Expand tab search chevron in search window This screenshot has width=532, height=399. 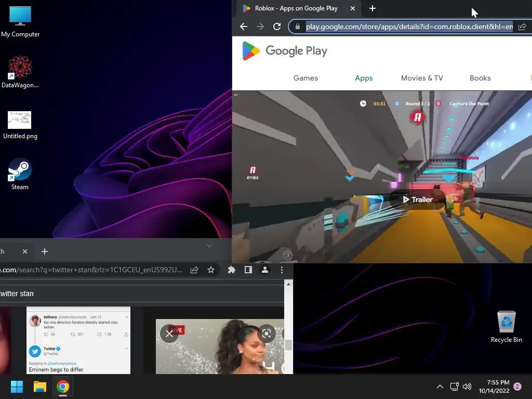[x=209, y=246]
